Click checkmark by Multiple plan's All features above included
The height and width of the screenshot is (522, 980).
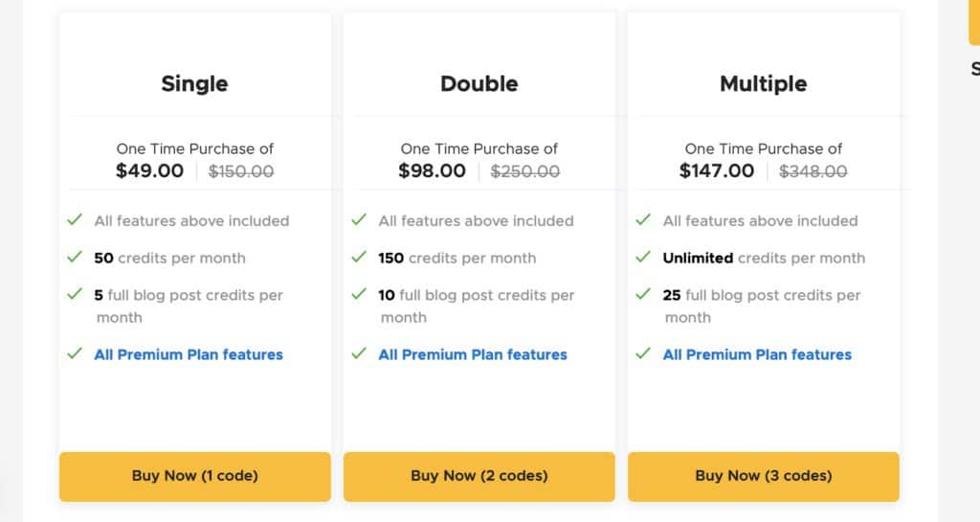[643, 219]
